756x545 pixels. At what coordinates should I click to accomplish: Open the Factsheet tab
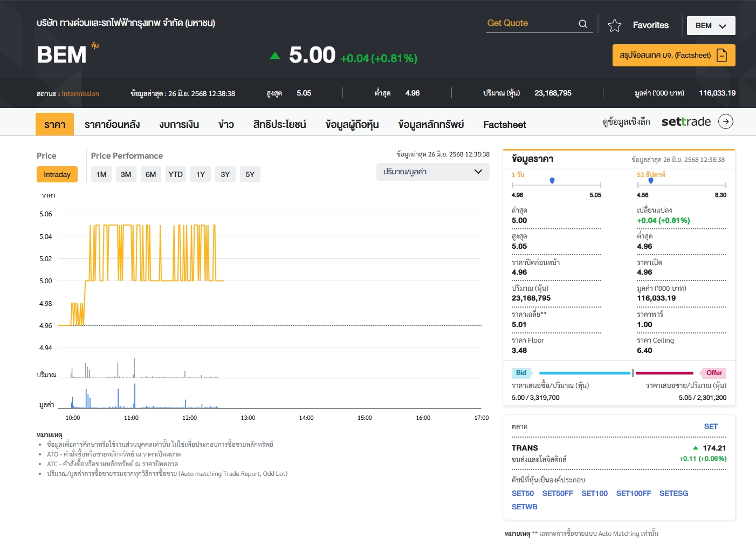(x=505, y=125)
